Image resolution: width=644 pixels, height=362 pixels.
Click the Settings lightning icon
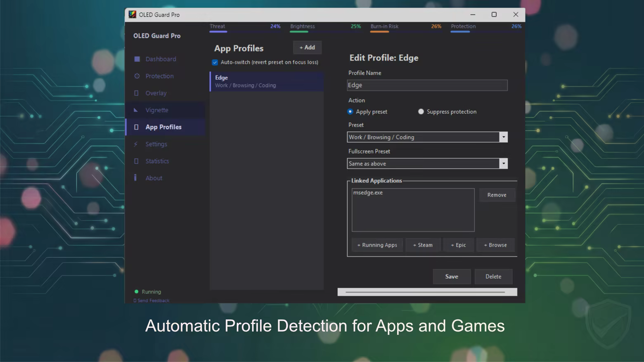coord(136,144)
